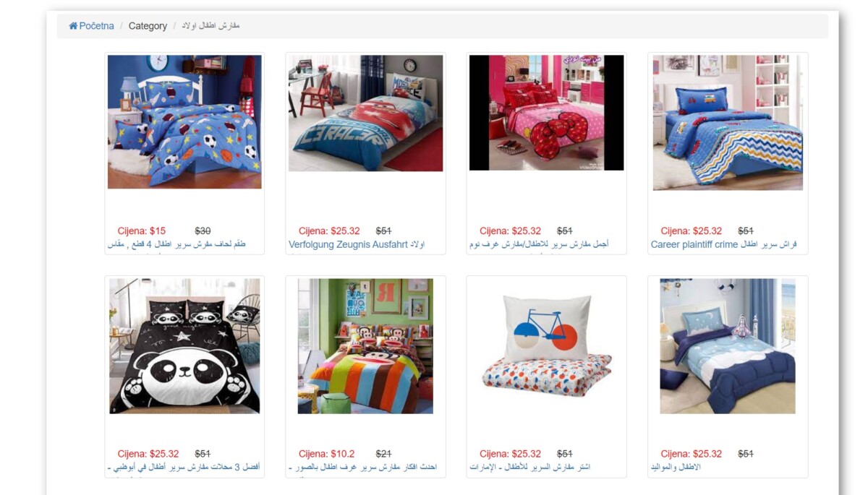Open the bicycle pillow product image
868x495 pixels.
tap(546, 346)
